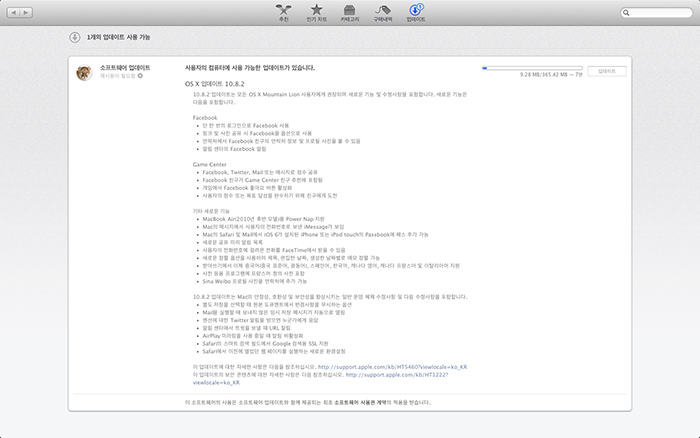Image resolution: width=700 pixels, height=438 pixels.
Task: Click the download arrow icon beside update count
Action: pyautogui.click(x=75, y=37)
